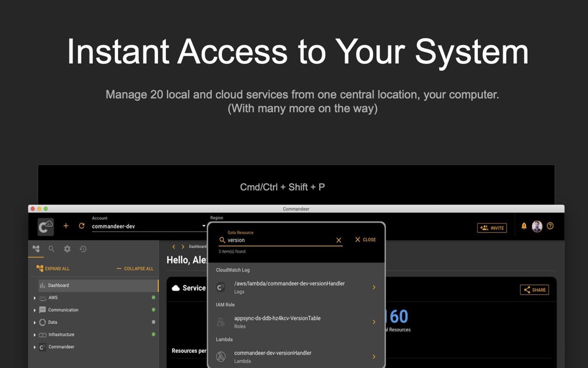Click the arrow on the CloudWatch Log result
The height and width of the screenshot is (368, 588).
coord(374,287)
